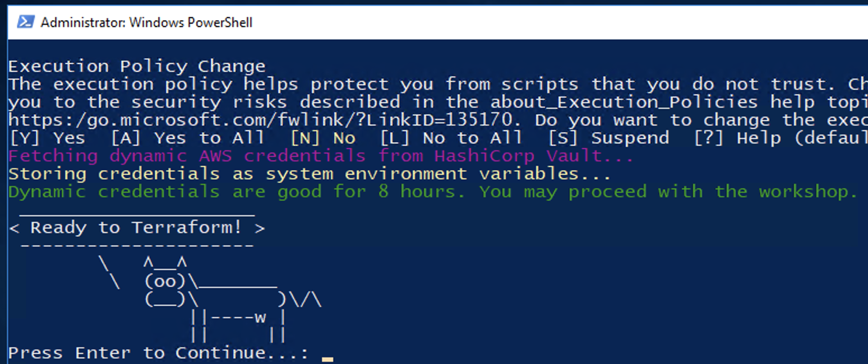The height and width of the screenshot is (364, 868).
Task: Pick the '[N] No' option
Action: click(x=322, y=138)
